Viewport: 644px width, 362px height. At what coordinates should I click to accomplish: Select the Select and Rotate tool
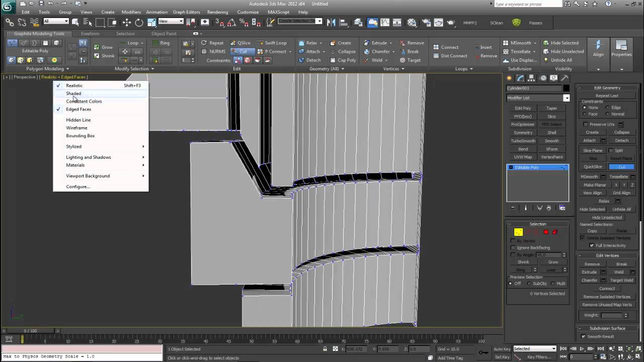click(139, 22)
